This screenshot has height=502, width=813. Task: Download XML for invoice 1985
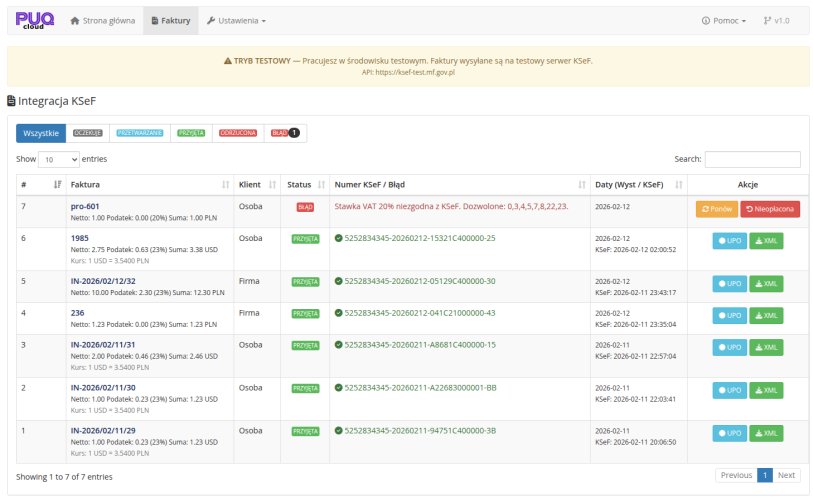tap(766, 241)
